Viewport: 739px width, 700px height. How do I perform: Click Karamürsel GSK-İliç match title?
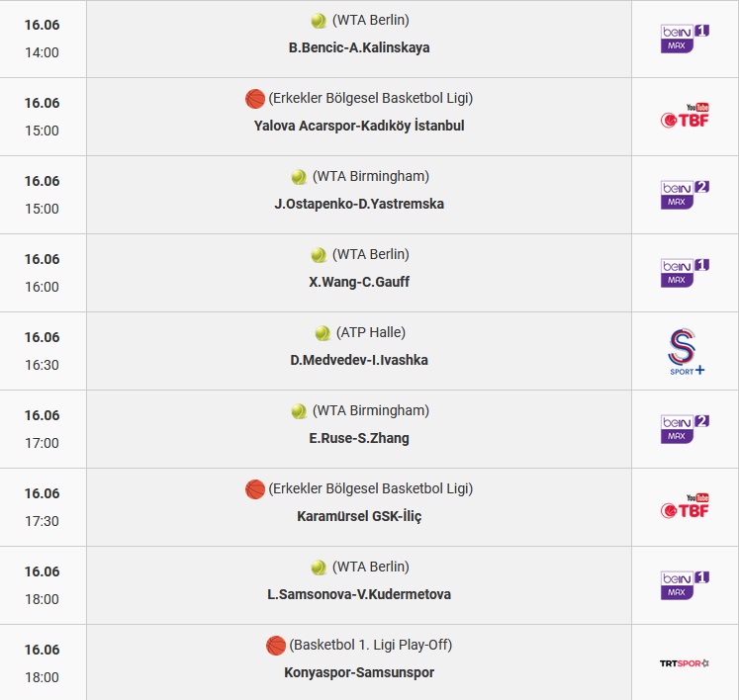359,516
